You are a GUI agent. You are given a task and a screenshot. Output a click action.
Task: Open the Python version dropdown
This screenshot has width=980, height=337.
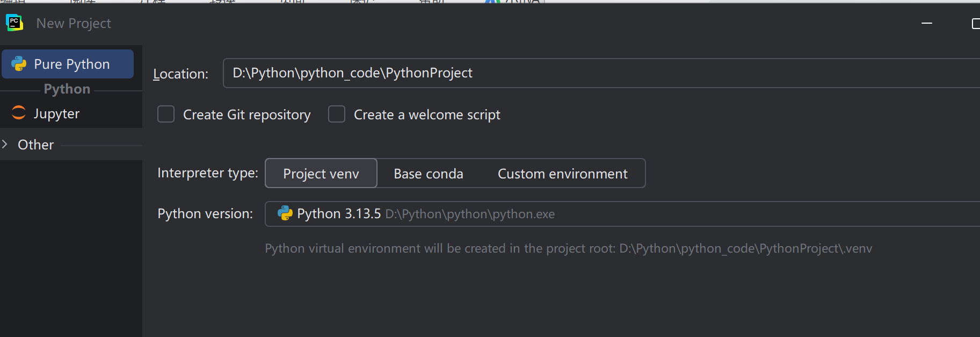pos(618,214)
